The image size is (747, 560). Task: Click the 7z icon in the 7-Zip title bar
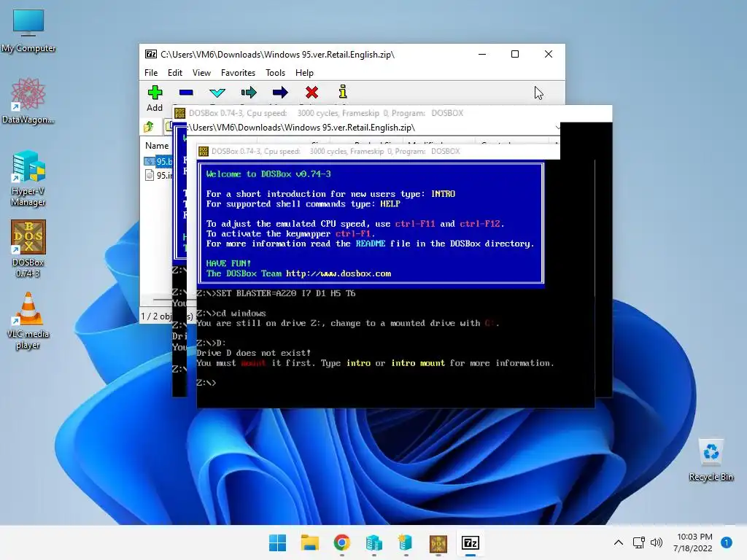point(151,54)
